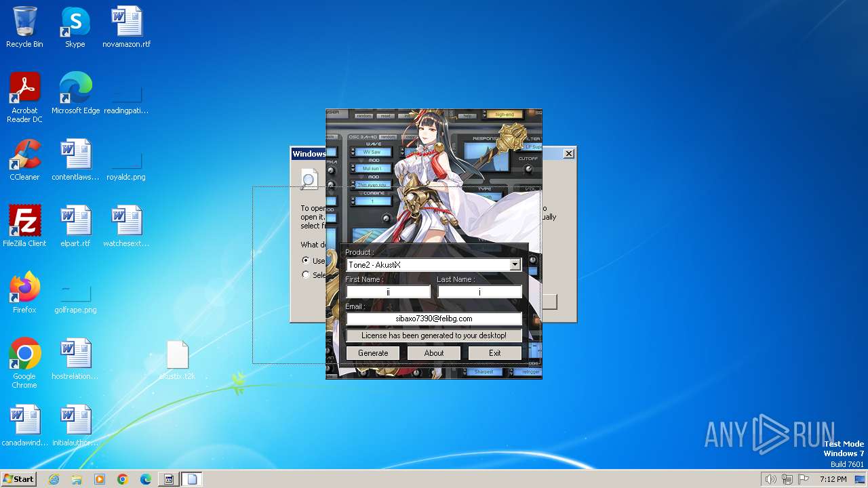This screenshot has height=488, width=868.
Task: Launch FileZilla Client desktop shortcut
Action: coord(24,226)
